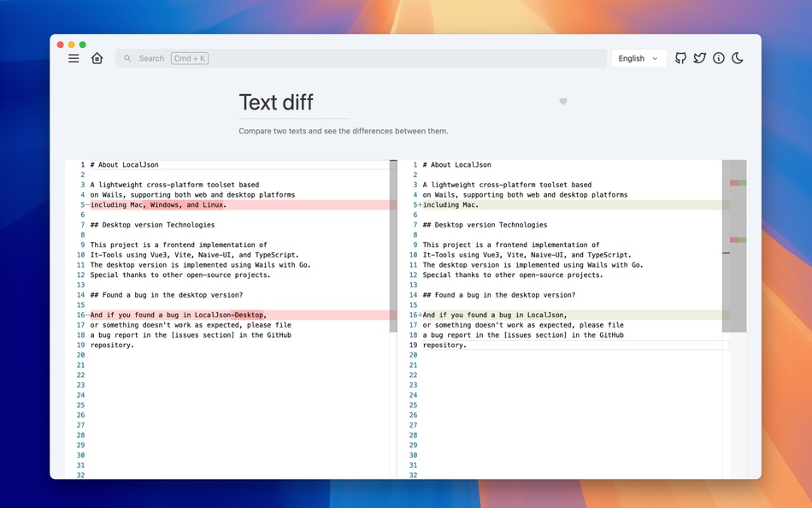The image size is (812, 508).
Task: Toggle dark mode moon icon
Action: click(x=738, y=58)
